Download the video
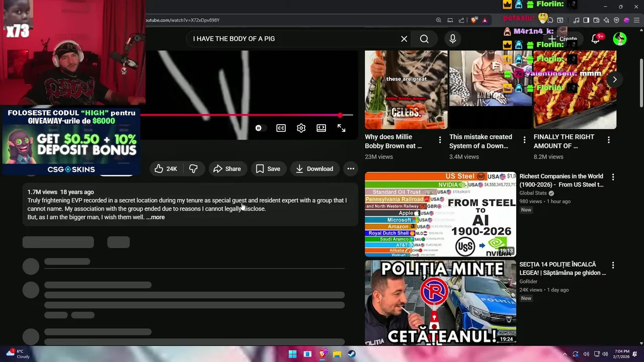The height and width of the screenshot is (362, 644). coord(314,169)
